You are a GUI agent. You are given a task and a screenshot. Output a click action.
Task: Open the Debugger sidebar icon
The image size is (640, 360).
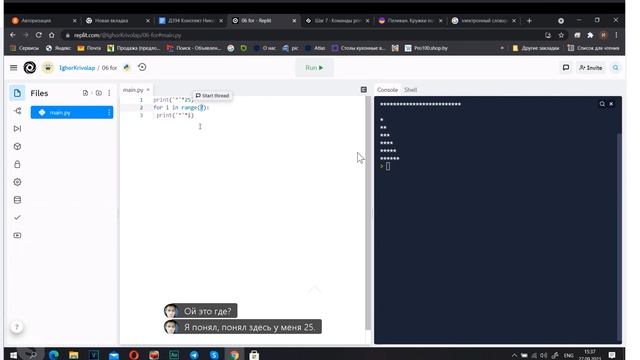click(17, 129)
